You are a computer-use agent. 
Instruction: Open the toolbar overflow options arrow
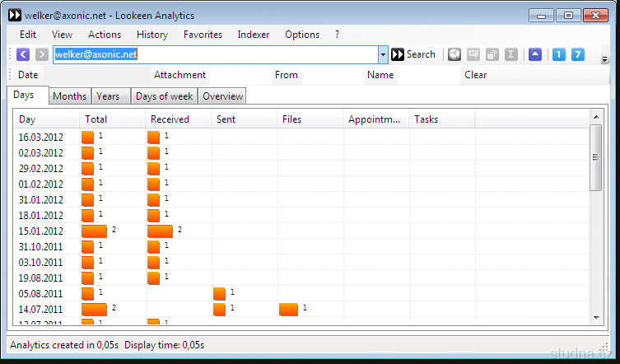[604, 60]
